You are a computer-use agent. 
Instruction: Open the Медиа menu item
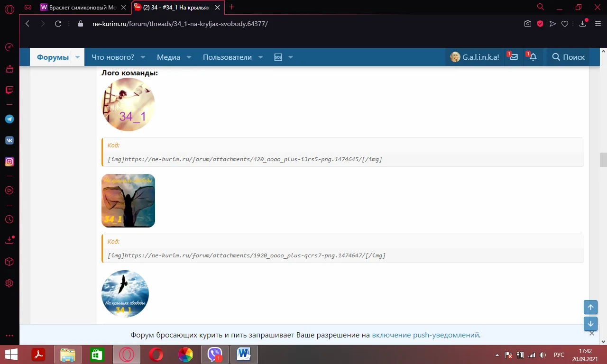coord(168,57)
